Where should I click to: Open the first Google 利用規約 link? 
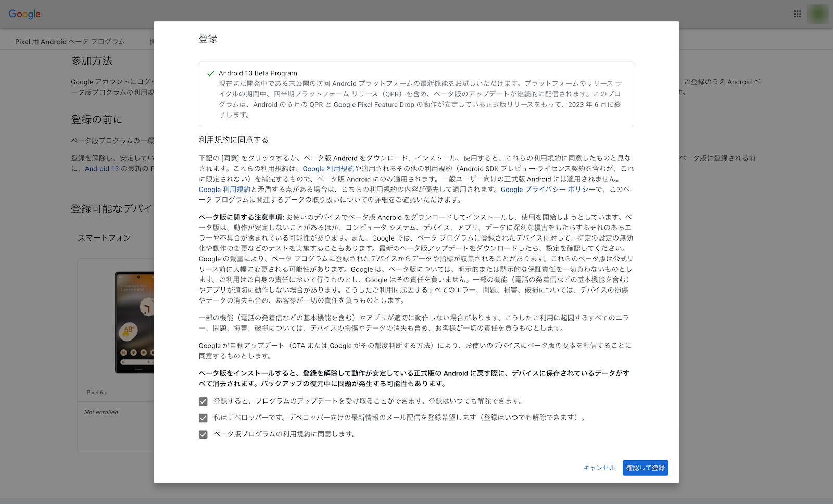[329, 169]
